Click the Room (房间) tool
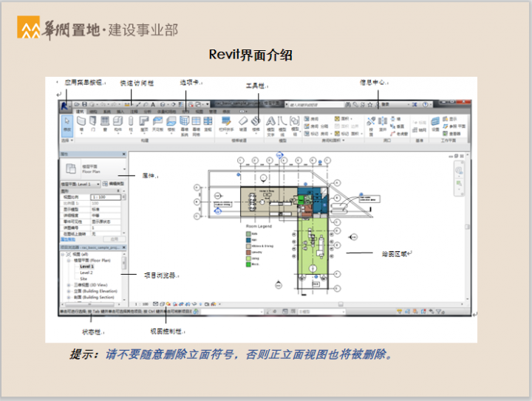The image size is (532, 401). coord(311,119)
